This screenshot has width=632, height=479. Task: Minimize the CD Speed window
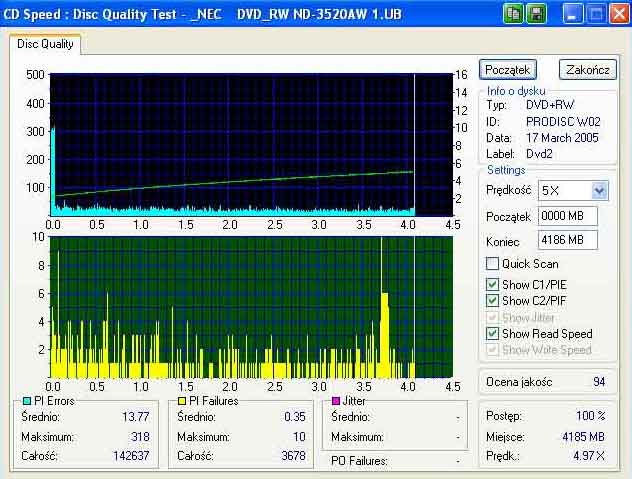click(x=572, y=14)
